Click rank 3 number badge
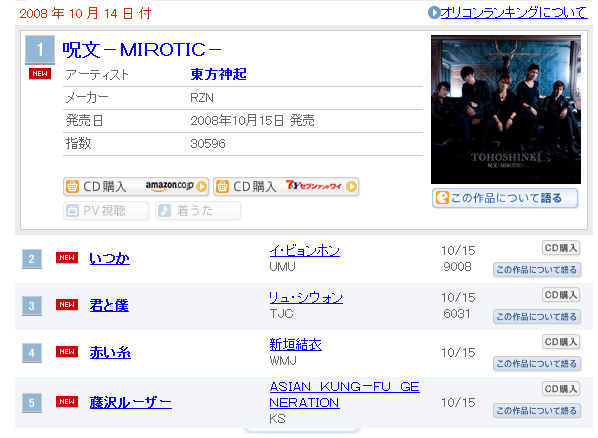This screenshot has height=438, width=598. [32, 306]
